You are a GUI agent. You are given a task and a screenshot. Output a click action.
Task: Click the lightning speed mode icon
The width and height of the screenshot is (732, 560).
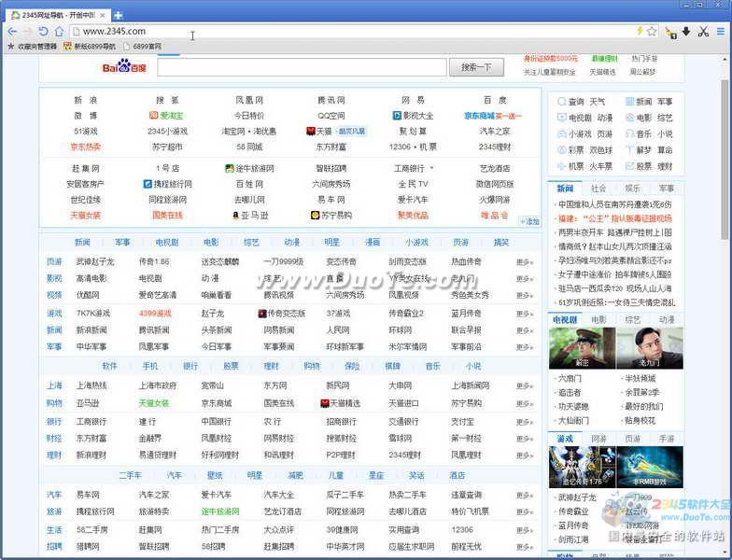[x=640, y=31]
